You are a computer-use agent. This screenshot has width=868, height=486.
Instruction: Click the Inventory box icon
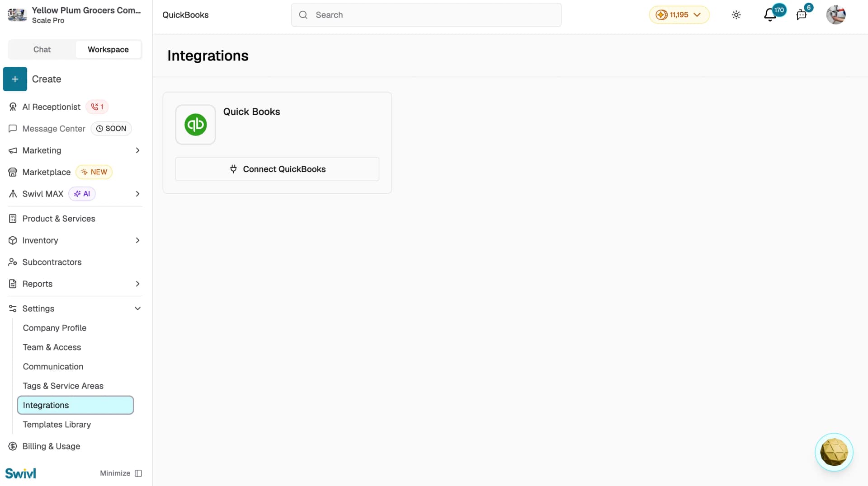click(13, 240)
